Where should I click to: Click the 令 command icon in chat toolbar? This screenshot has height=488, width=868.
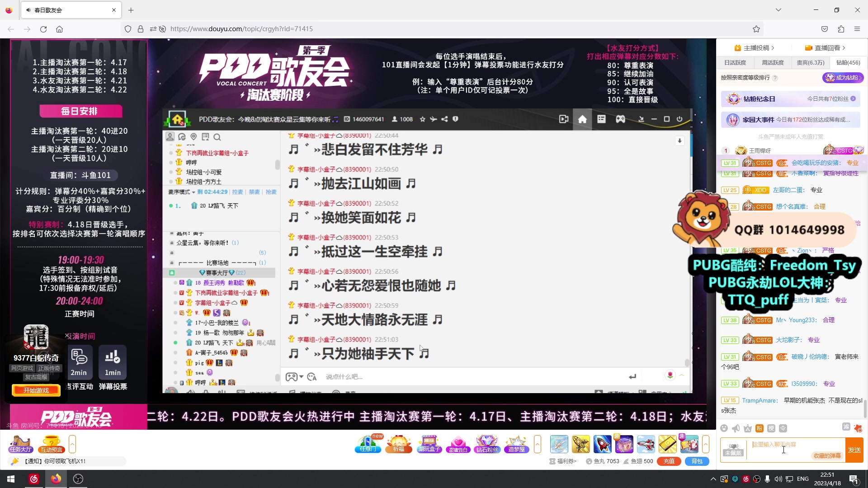pyautogui.click(x=783, y=428)
